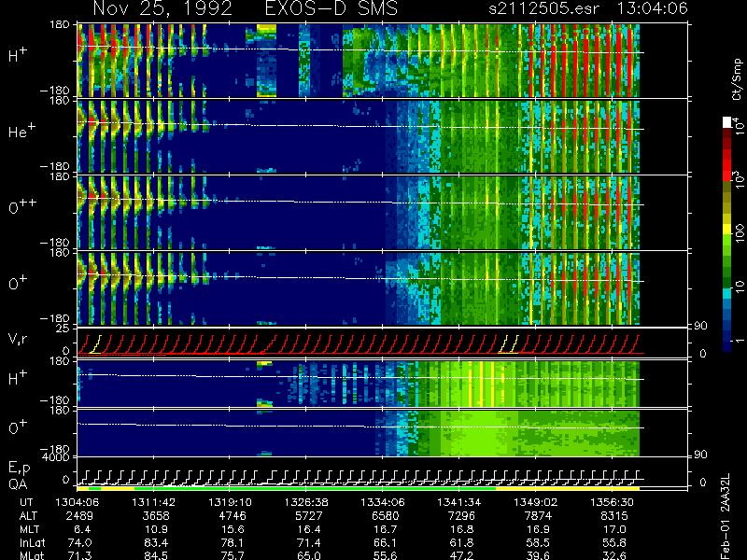Click UT value 1356:30
Viewport: 747px width, 560px height.
pos(613,502)
